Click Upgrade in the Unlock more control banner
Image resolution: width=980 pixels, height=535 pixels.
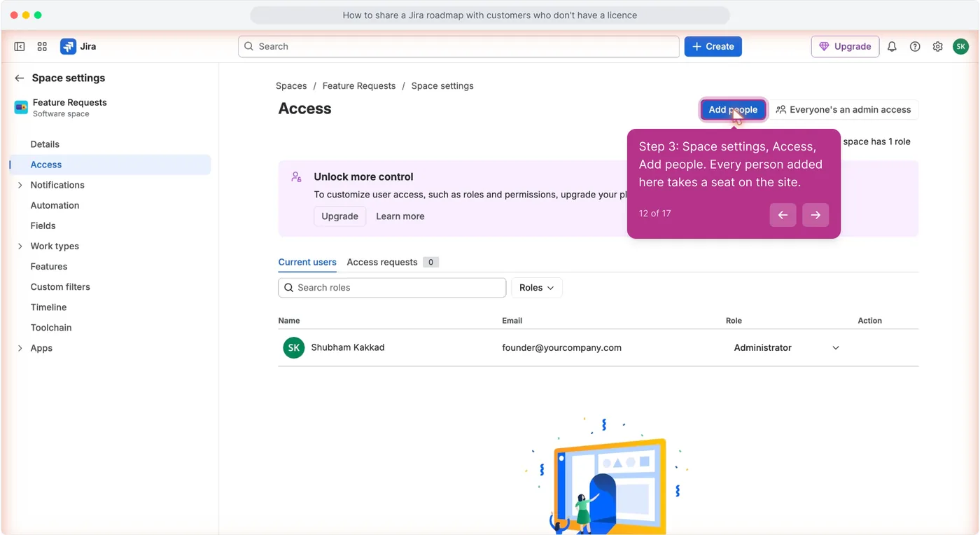339,216
